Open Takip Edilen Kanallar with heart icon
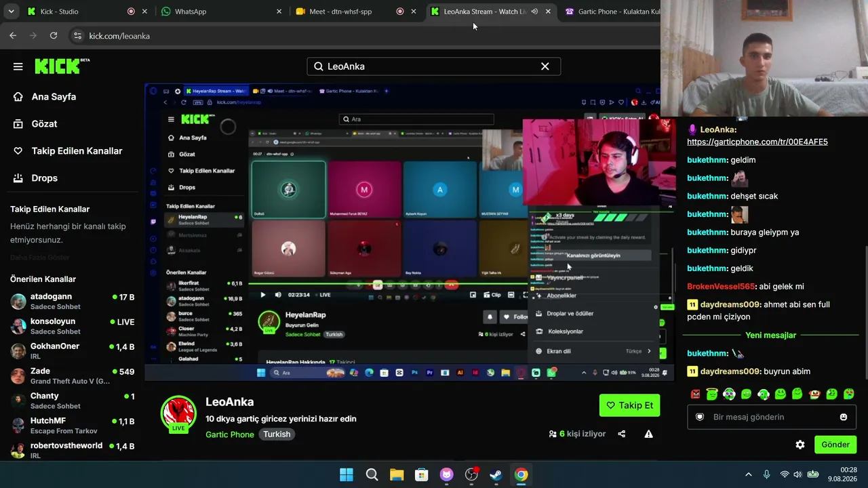Image resolution: width=868 pixels, height=488 pixels. coord(68,151)
